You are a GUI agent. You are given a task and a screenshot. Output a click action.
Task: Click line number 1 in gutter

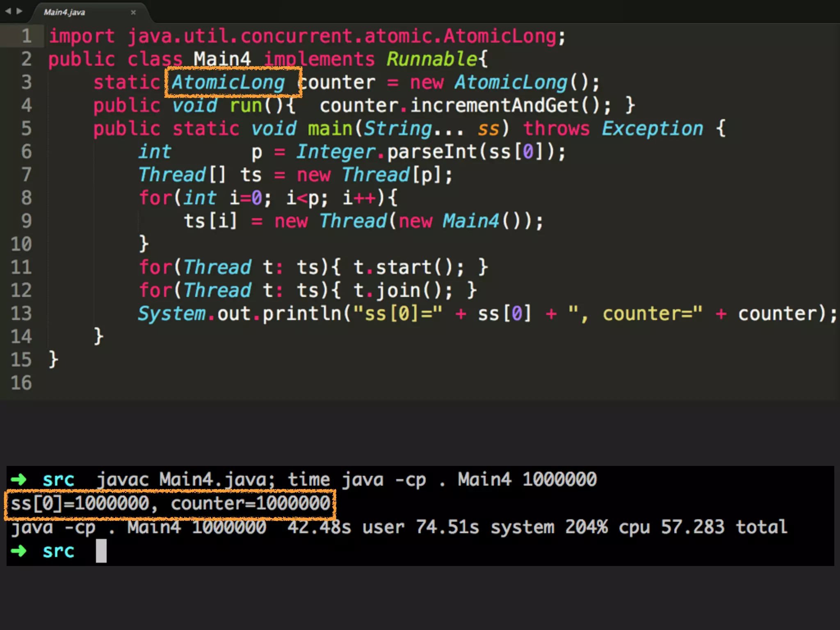(x=26, y=36)
